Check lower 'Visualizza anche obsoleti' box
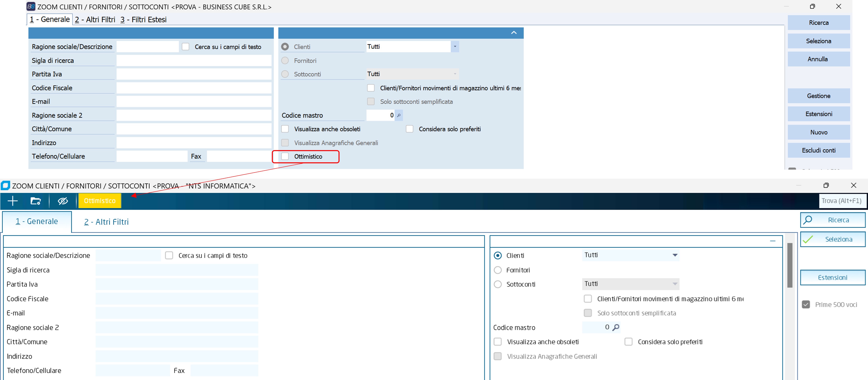The width and height of the screenshot is (868, 380). click(x=497, y=342)
